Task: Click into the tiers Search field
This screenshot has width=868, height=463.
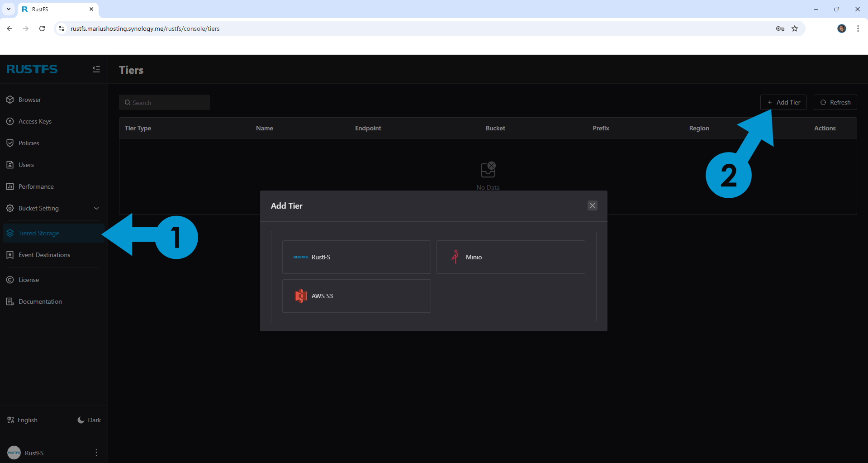Action: [164, 103]
